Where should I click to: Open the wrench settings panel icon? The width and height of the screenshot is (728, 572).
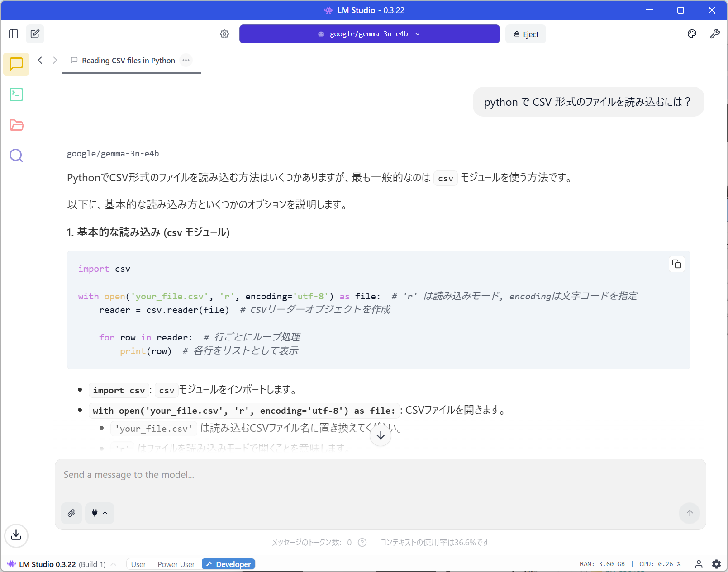coord(715,34)
